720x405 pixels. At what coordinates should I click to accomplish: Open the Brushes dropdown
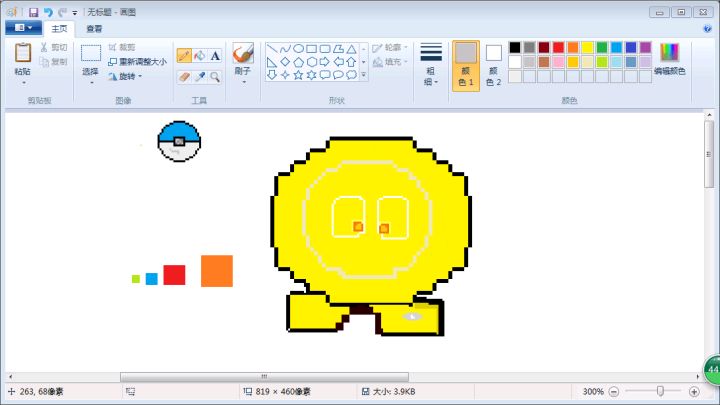click(243, 65)
